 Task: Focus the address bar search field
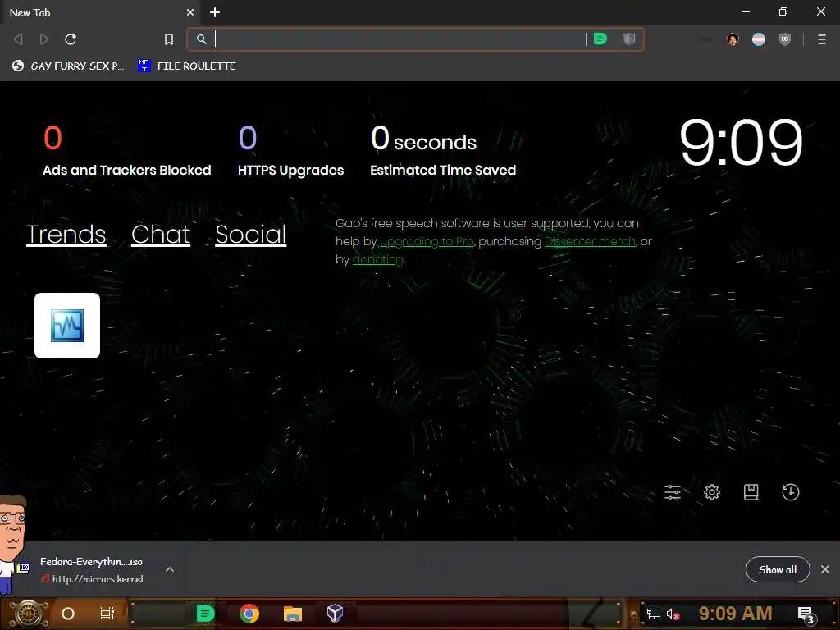(x=399, y=39)
